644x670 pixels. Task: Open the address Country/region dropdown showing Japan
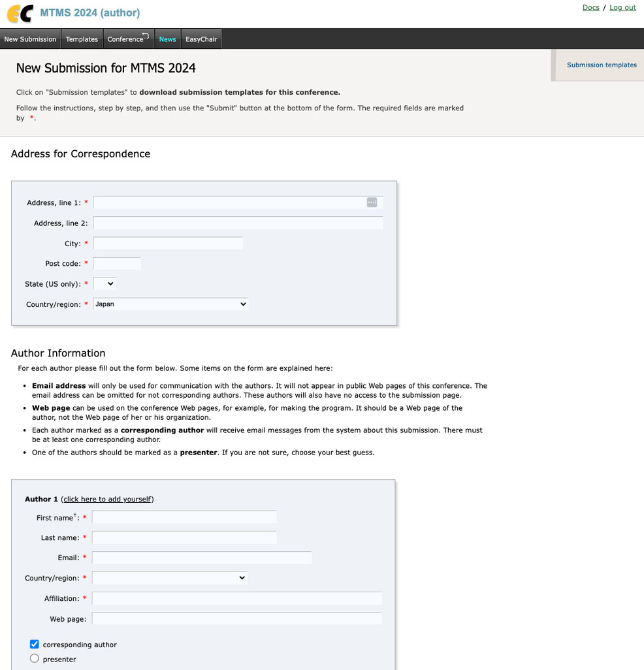(x=170, y=304)
